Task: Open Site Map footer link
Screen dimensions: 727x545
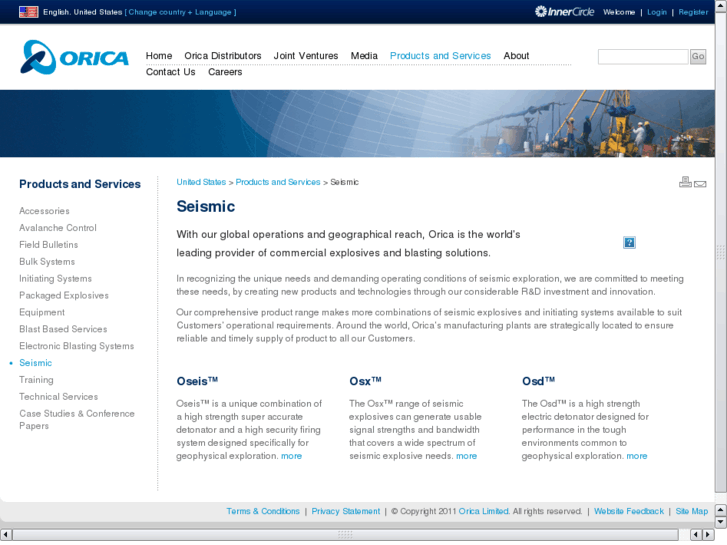Action: (x=692, y=511)
